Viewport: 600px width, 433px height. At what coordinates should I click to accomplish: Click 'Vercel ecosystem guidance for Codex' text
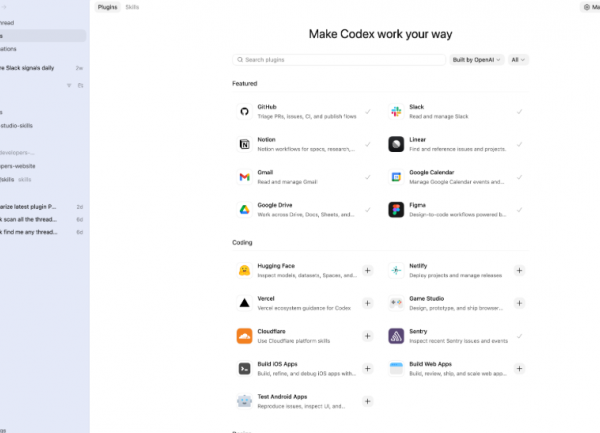[304, 308]
